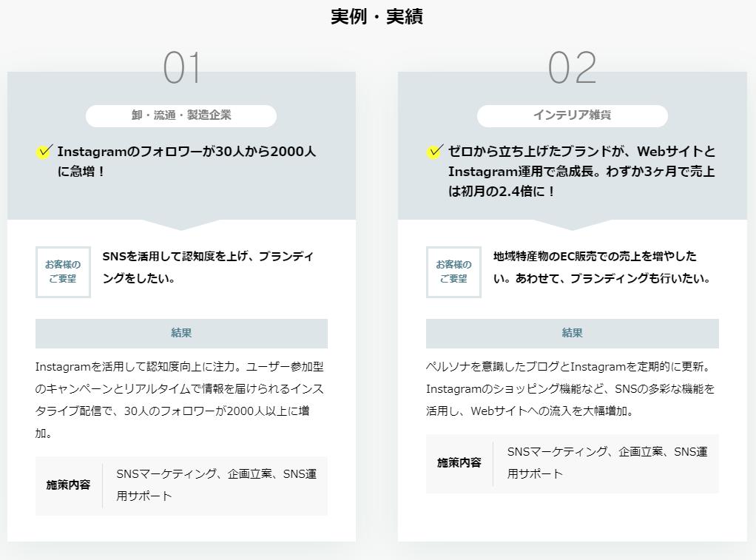
Task: Click the 結果 header bar in case 01
Action: click(x=181, y=334)
